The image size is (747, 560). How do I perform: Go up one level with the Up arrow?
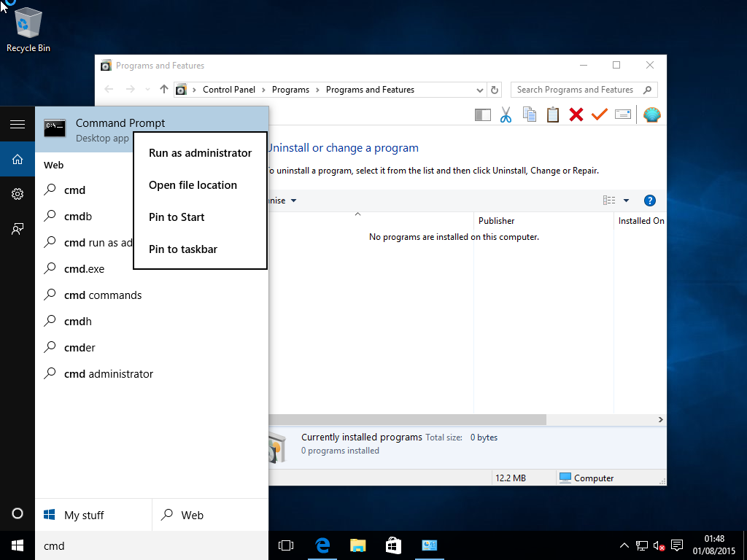click(x=164, y=89)
